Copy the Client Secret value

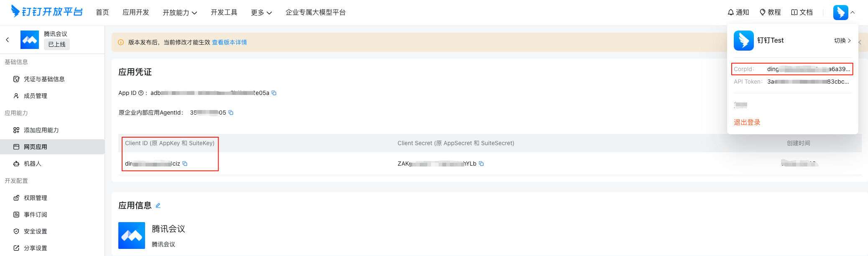(x=481, y=164)
